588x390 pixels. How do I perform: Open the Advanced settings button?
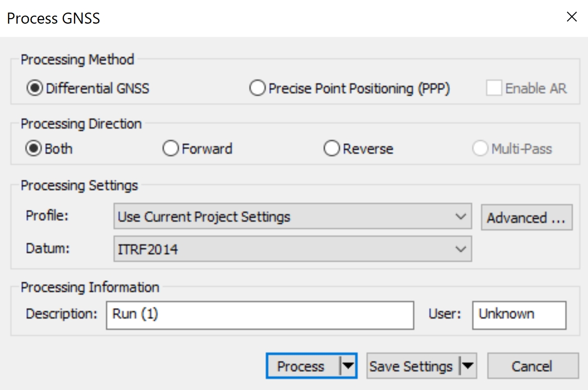tap(527, 217)
